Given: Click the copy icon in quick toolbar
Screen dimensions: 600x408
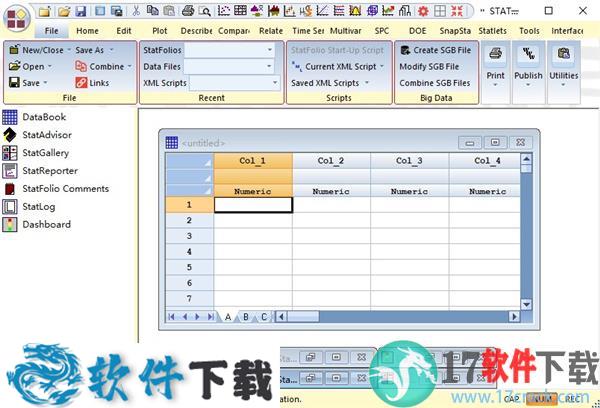Looking at the screenshot, I should (152, 11).
